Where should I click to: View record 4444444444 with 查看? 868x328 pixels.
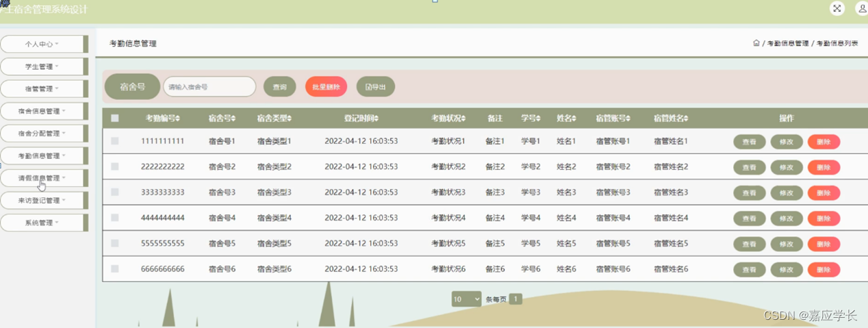pos(750,218)
